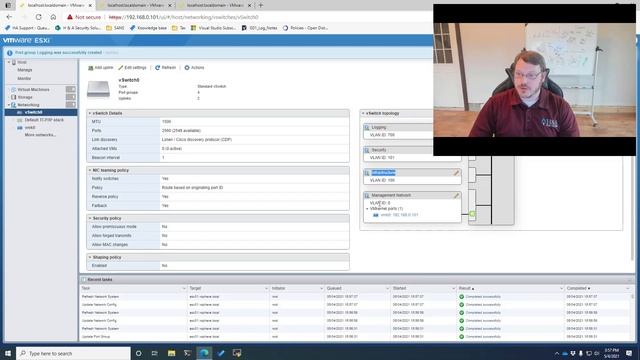This screenshot has height=360, width=640.
Task: Click the Host icon in navigator
Action: [x=14, y=62]
